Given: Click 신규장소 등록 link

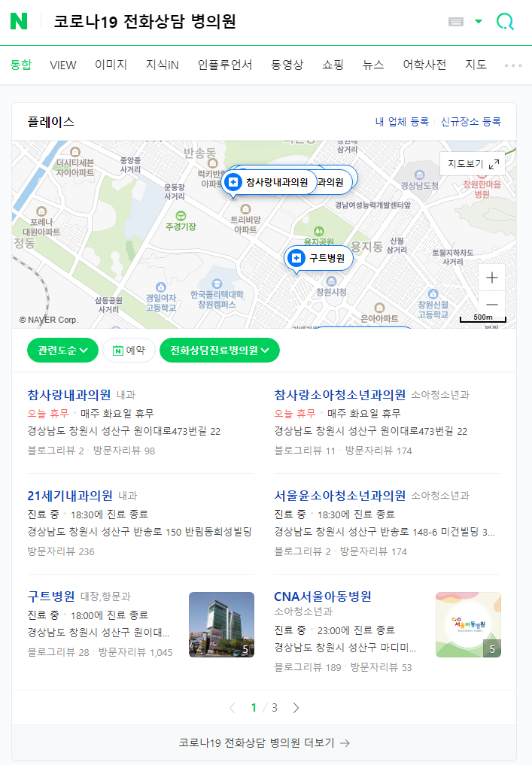Looking at the screenshot, I should [x=471, y=122].
